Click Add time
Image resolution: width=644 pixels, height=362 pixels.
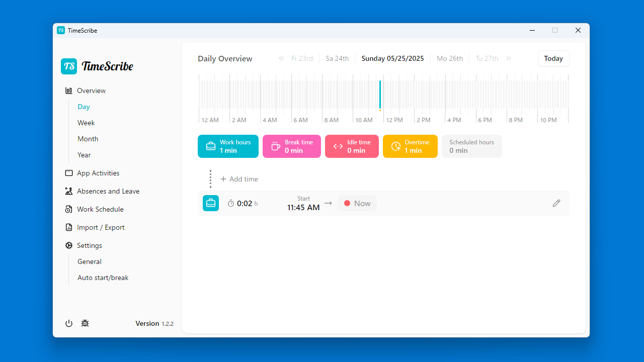(239, 179)
